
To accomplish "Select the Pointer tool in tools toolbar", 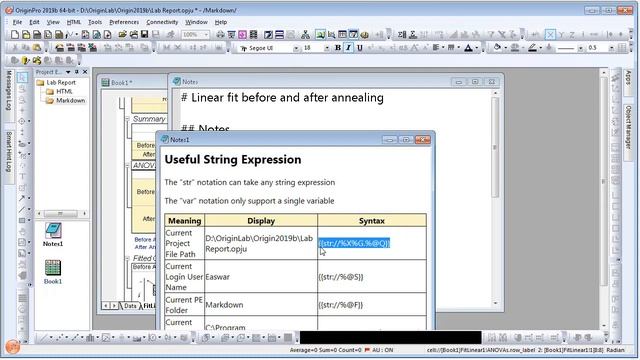I will (22, 77).
